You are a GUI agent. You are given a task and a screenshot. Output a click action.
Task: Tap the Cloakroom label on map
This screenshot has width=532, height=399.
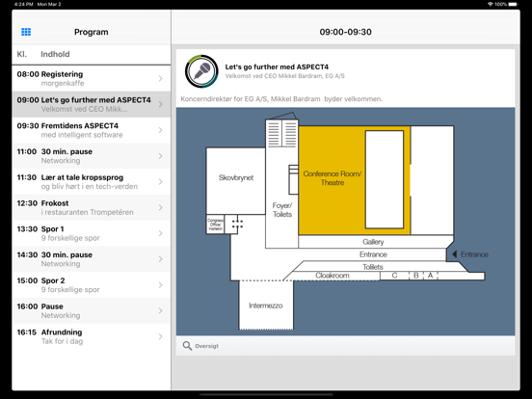pyautogui.click(x=332, y=276)
